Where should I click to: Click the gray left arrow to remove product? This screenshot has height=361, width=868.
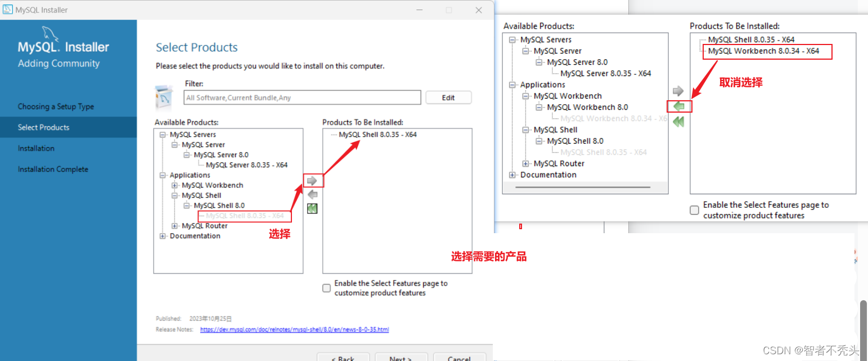pyautogui.click(x=313, y=194)
